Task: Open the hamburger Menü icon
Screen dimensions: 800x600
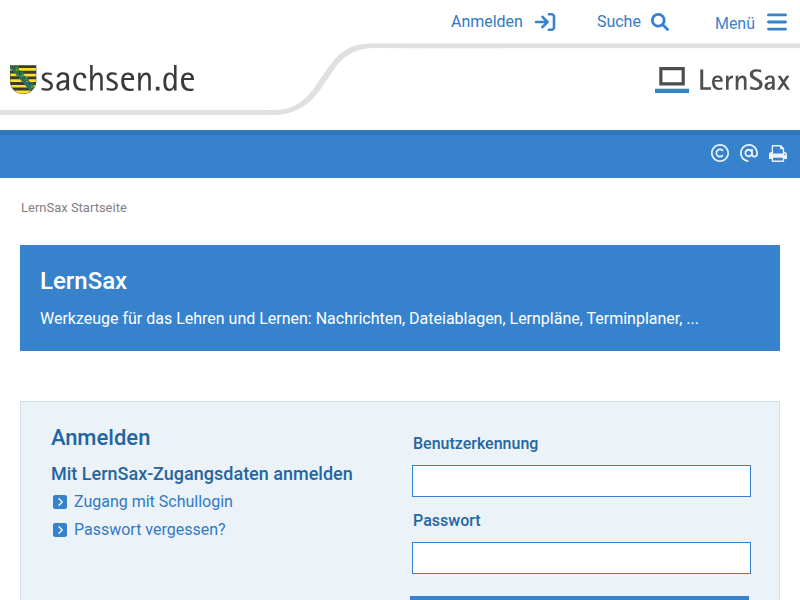Action: 777,22
